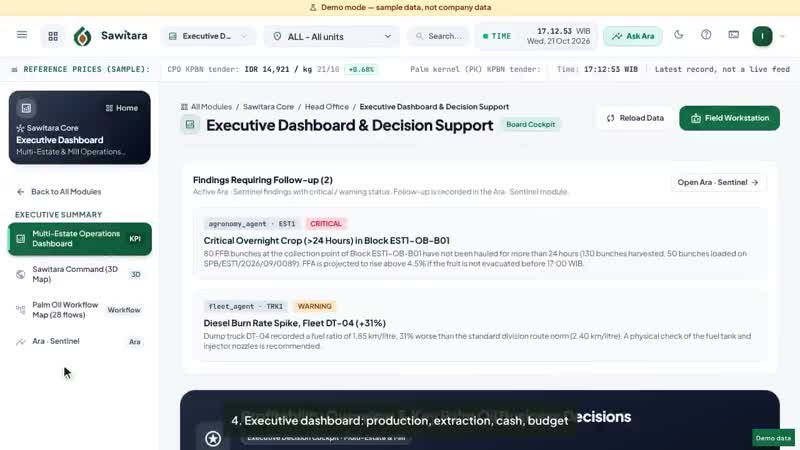Open Head Office breadcrumb
Image resolution: width=800 pixels, height=450 pixels.
(x=327, y=107)
